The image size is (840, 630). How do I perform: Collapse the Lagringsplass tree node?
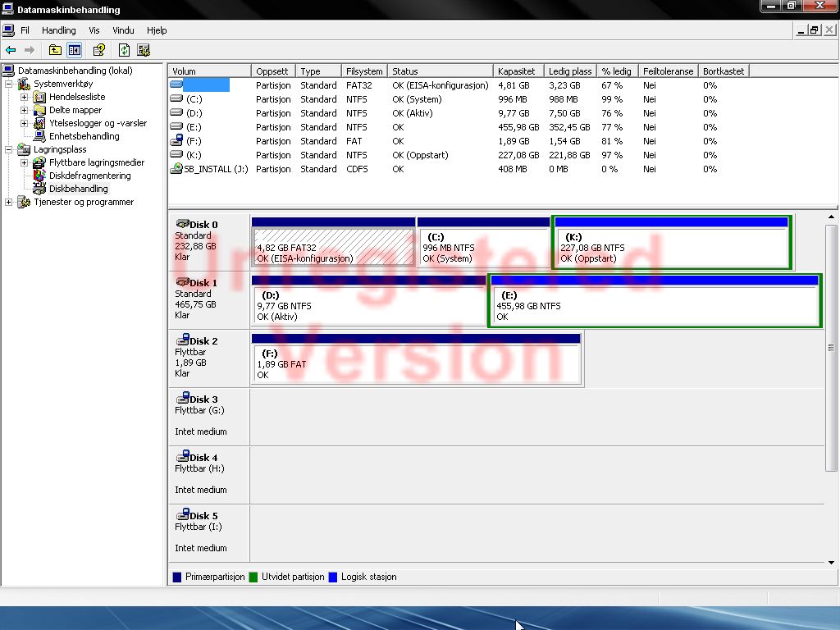(8, 149)
